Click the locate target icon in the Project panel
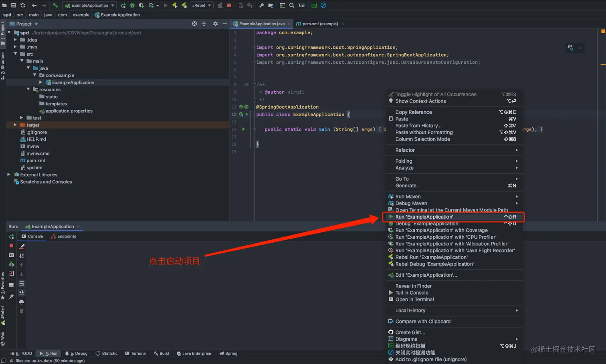The width and height of the screenshot is (606, 364). [194, 24]
